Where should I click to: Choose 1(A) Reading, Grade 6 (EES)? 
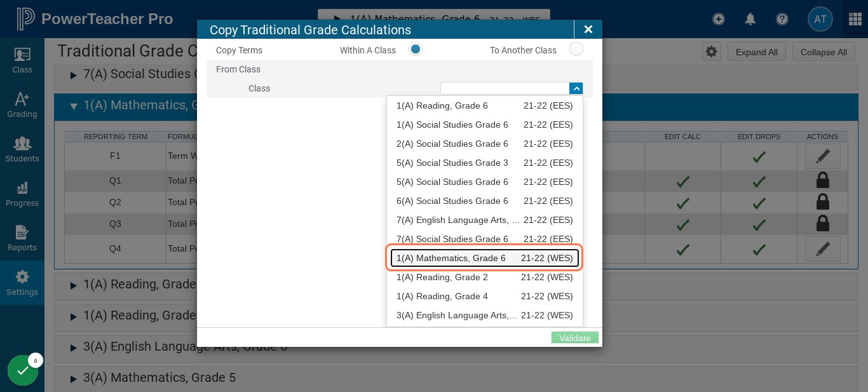[x=485, y=105]
